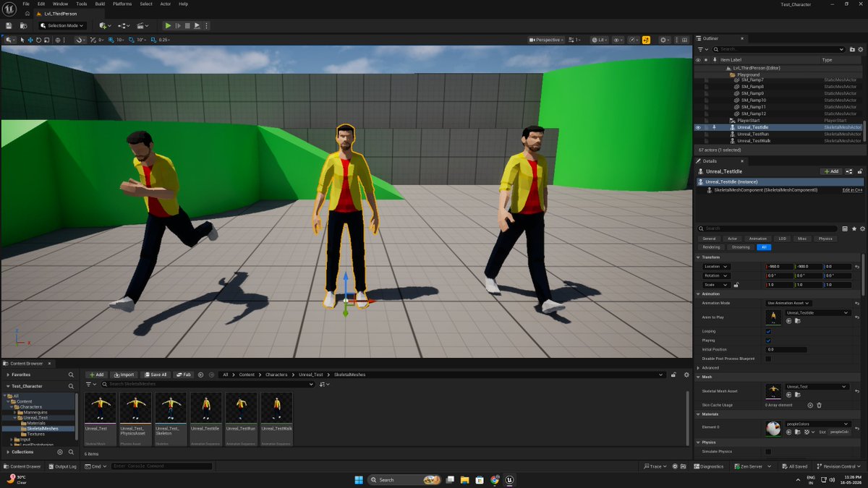Open the Output Log from the status bar
This screenshot has width=868, height=488.
(x=62, y=466)
